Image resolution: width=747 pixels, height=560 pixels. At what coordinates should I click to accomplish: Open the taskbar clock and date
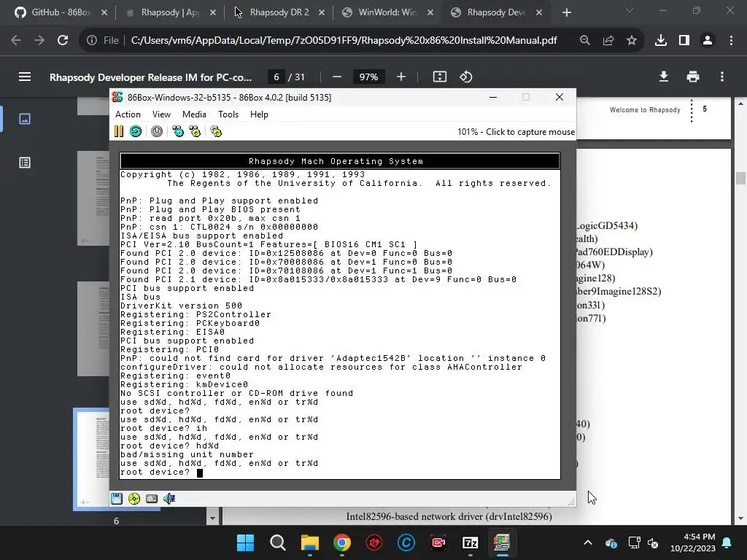(x=693, y=542)
